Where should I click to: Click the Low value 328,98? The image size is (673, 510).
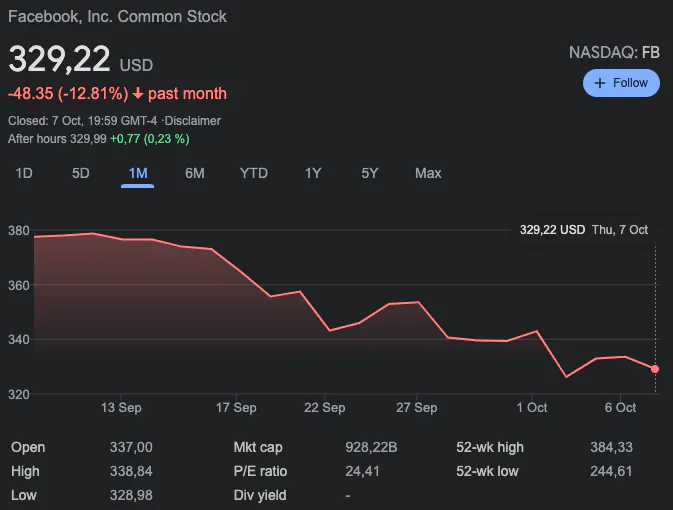coord(131,495)
